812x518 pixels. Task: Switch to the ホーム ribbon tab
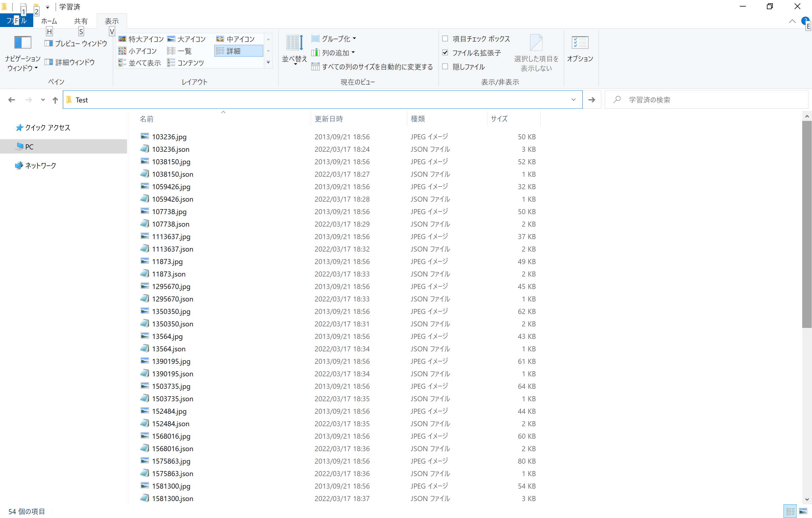pos(49,21)
